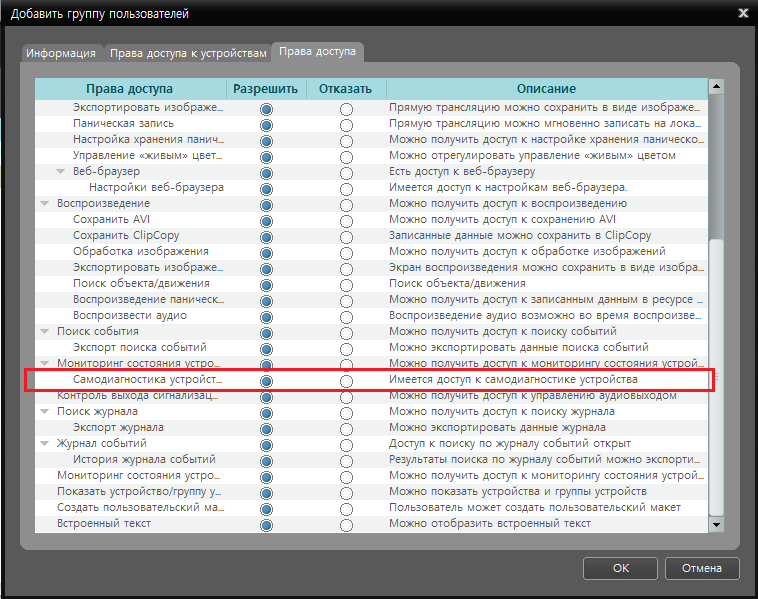
Task: Switch to the Информация tab
Action: tap(61, 53)
